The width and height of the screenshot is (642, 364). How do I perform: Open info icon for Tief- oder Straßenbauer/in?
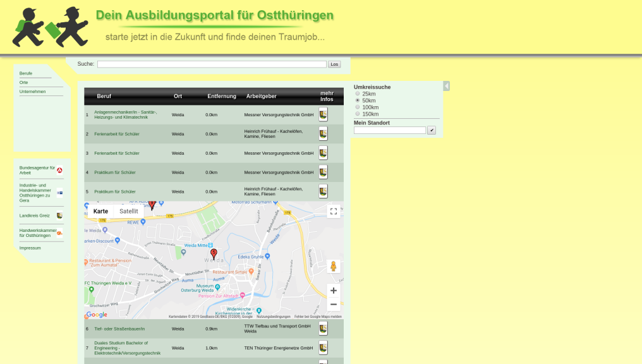pyautogui.click(x=323, y=329)
